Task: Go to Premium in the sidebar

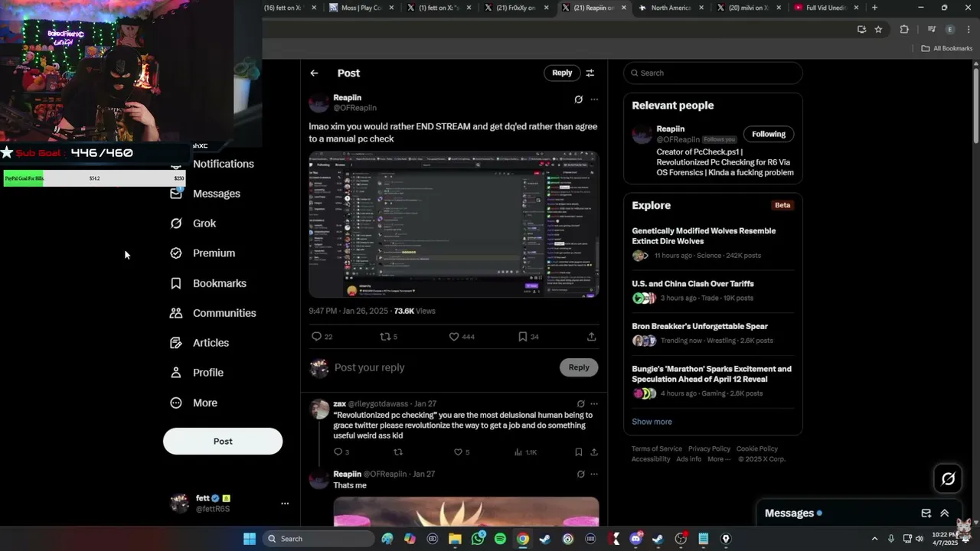Action: (x=203, y=253)
